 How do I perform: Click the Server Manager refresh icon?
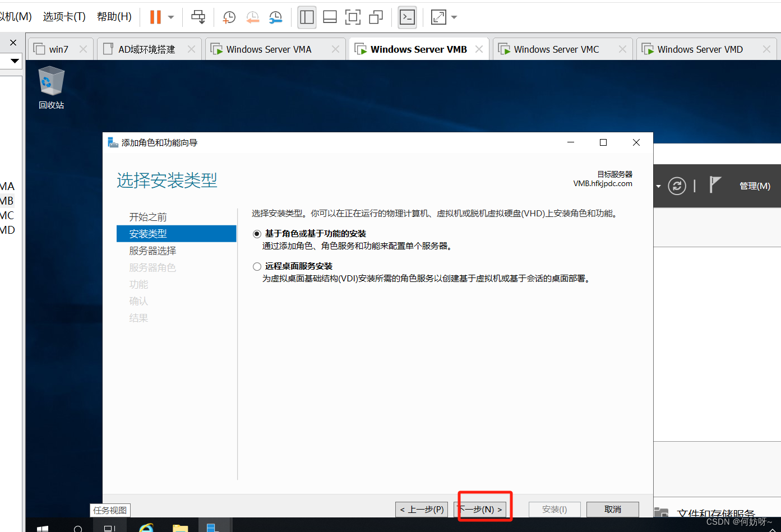pos(677,186)
